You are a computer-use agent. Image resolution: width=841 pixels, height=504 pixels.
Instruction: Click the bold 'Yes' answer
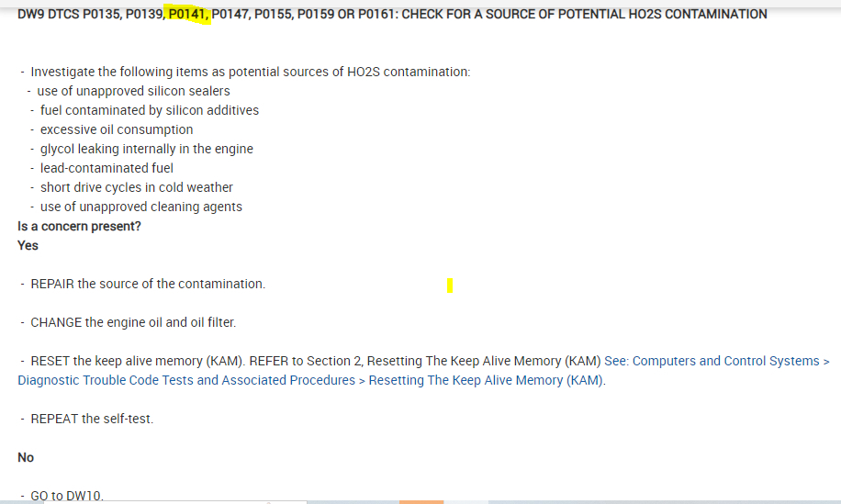(28, 245)
